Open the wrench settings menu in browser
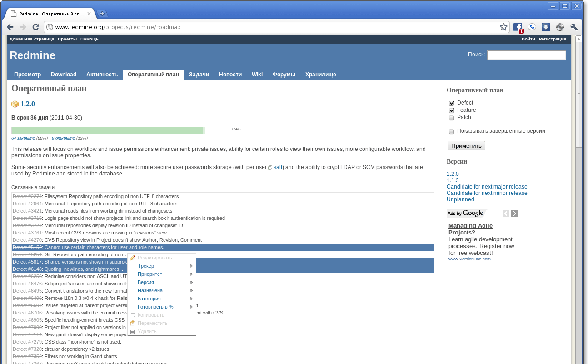 coord(574,27)
